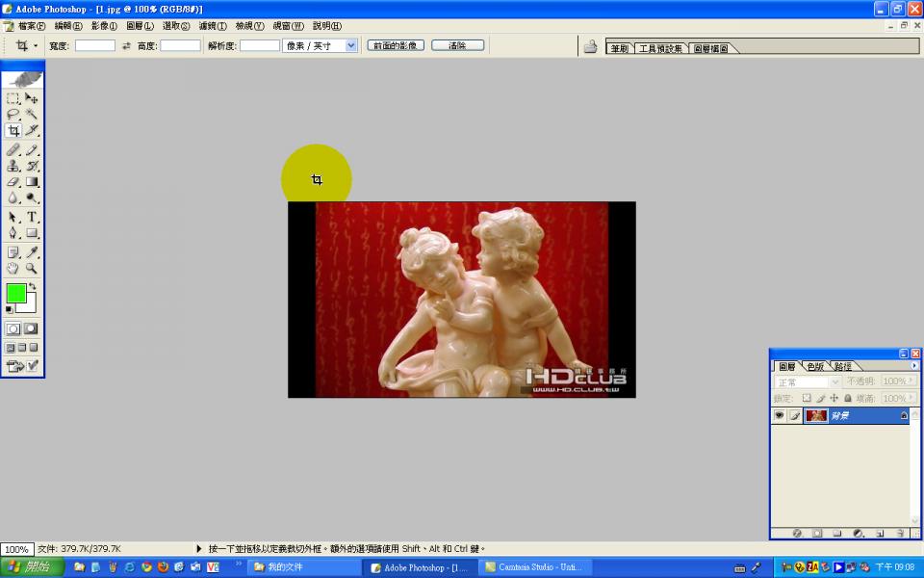The height and width of the screenshot is (578, 924).
Task: Select the Type tool
Action: pyautogui.click(x=32, y=217)
